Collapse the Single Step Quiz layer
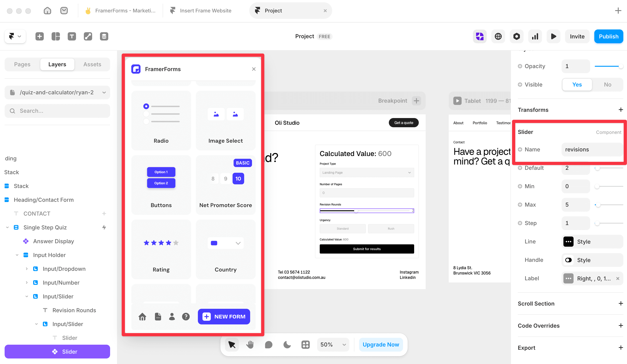This screenshot has width=627, height=364. coord(7,227)
